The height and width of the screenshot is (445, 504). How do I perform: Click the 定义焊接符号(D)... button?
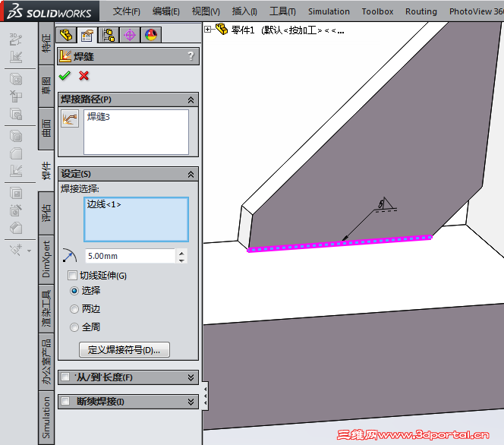pos(124,349)
